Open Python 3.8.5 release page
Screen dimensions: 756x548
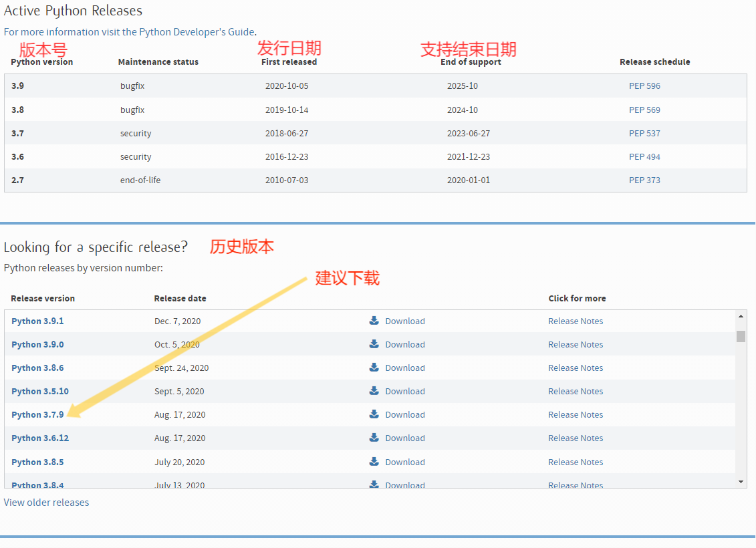tap(37, 462)
